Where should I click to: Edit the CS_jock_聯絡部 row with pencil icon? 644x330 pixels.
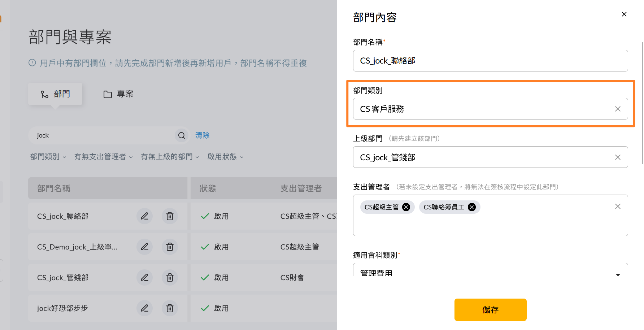144,216
